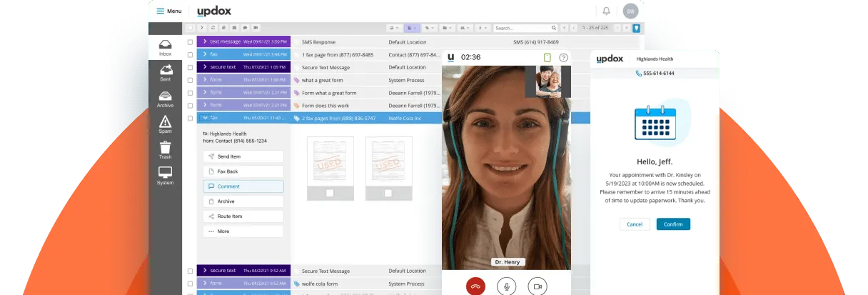
Task: Open the hamburger Menu
Action: pos(169,11)
